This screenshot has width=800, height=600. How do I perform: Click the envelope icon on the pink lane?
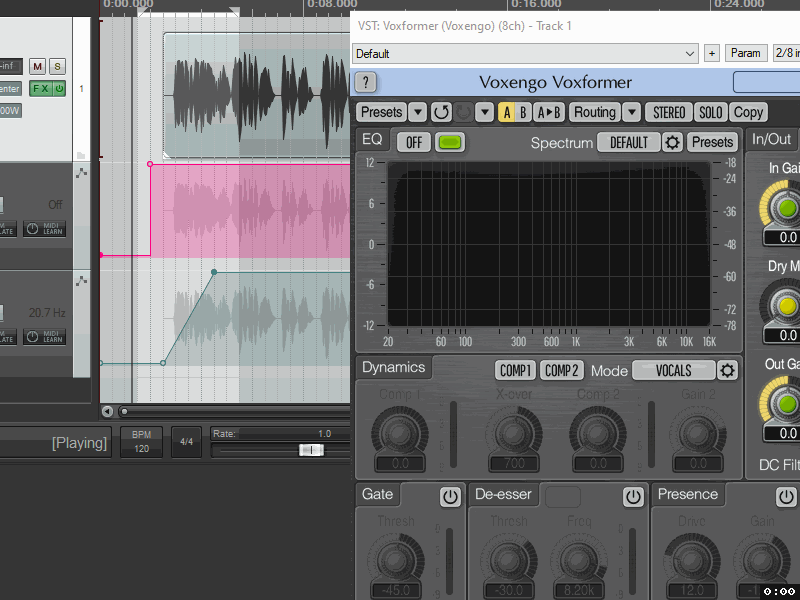81,173
